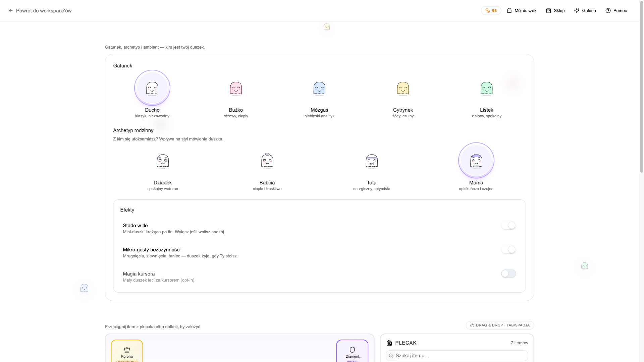Click the Archetyp rodzinny heading

(x=133, y=130)
